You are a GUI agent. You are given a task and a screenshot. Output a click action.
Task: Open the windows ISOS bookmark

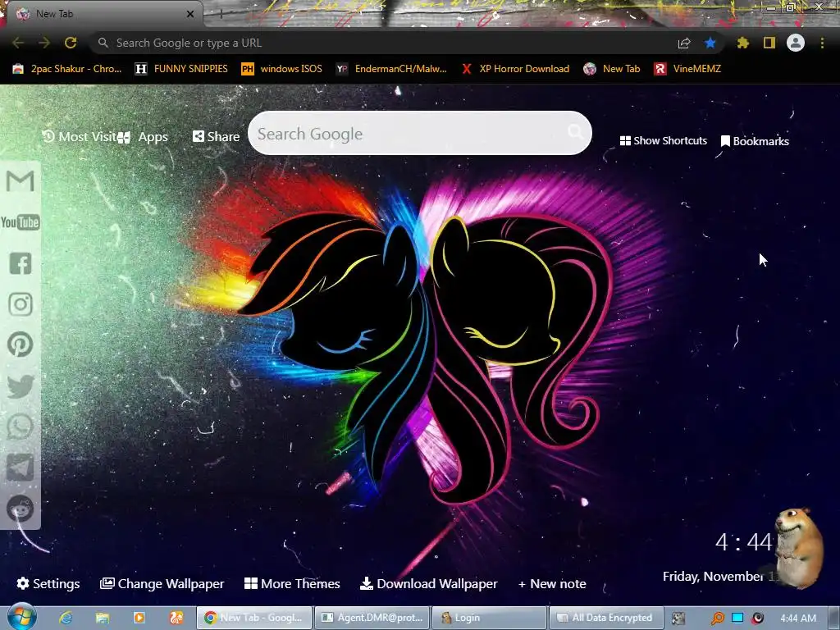tap(282, 69)
